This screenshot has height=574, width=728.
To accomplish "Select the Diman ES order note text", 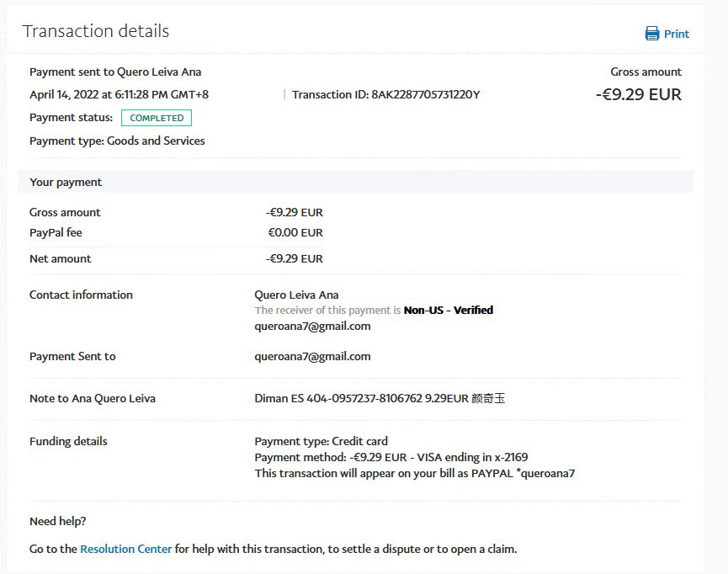I will (380, 398).
